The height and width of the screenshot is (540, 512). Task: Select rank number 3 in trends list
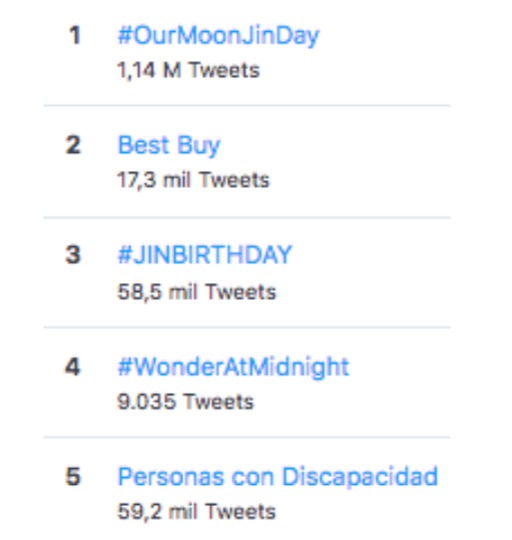coord(73,255)
